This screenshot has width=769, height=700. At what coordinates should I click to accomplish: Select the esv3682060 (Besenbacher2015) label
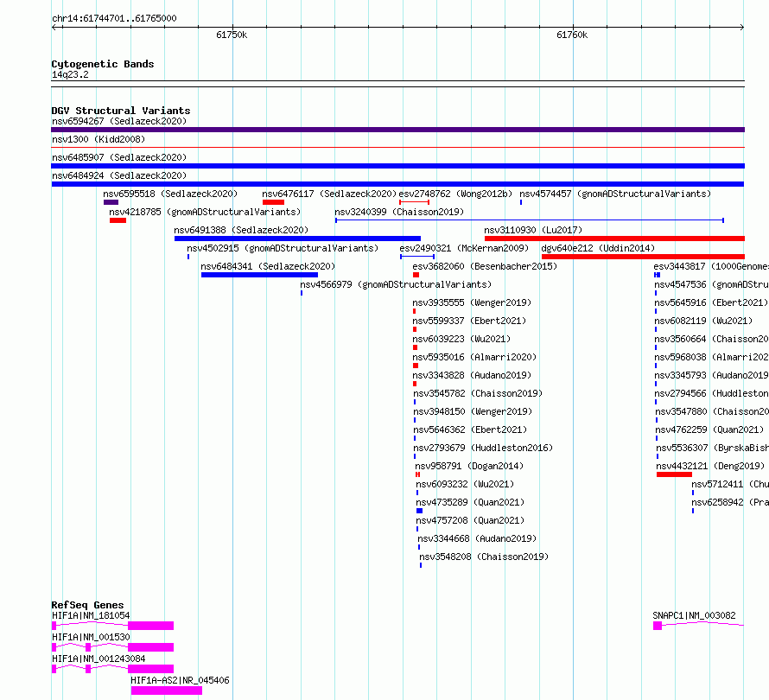(x=485, y=266)
